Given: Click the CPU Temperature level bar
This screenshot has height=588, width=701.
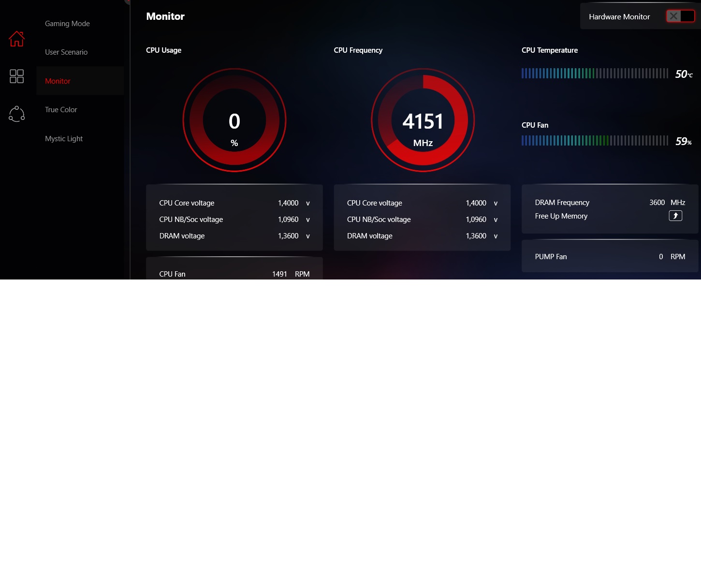Looking at the screenshot, I should coord(595,73).
